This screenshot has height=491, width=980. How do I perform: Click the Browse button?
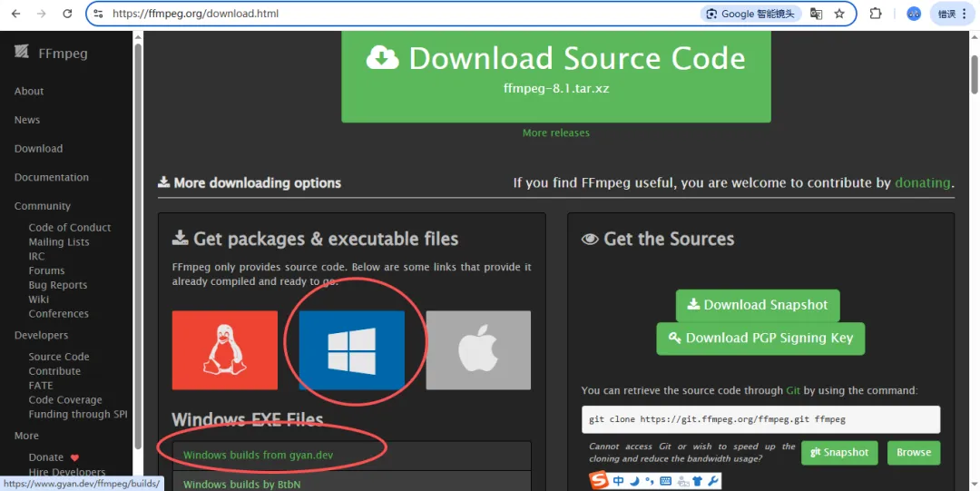[x=914, y=453]
